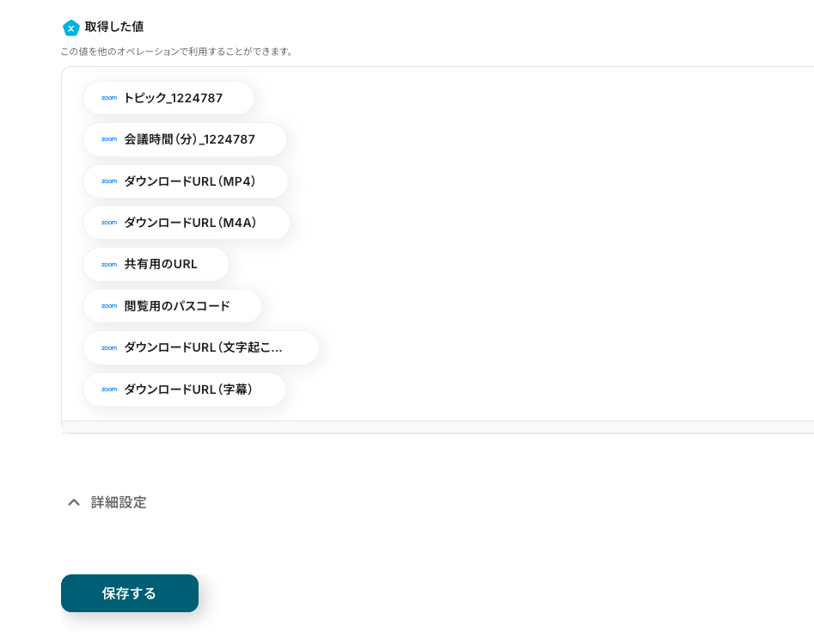The height and width of the screenshot is (644, 814).
Task: Click the Zoom icon on ダウンロードURL(M4A) chip
Action: tap(109, 223)
